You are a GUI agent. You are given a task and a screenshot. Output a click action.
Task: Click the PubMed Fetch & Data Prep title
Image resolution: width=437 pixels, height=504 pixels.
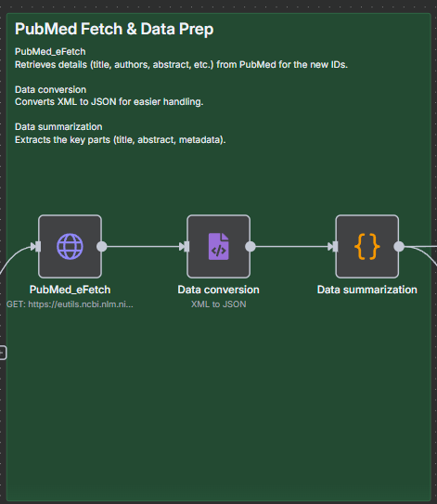(x=114, y=29)
